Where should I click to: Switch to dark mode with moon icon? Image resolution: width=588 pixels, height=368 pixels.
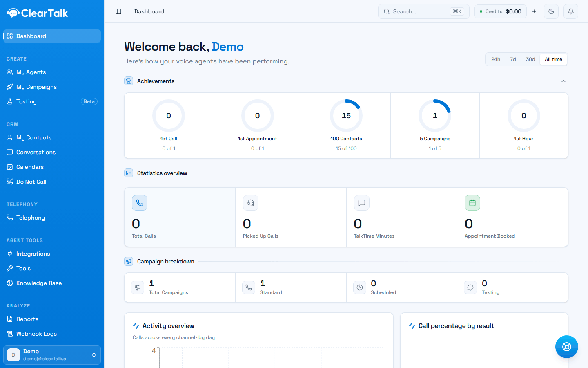coord(551,11)
